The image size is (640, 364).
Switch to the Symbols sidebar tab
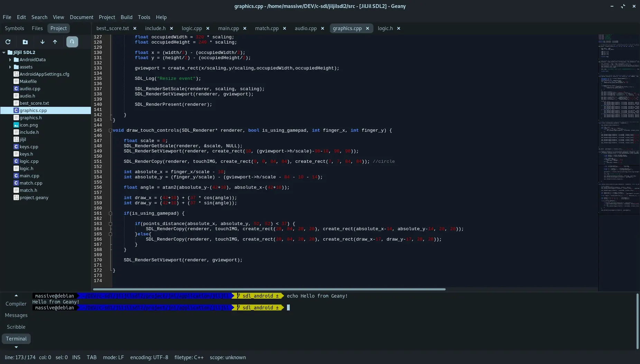click(x=15, y=28)
